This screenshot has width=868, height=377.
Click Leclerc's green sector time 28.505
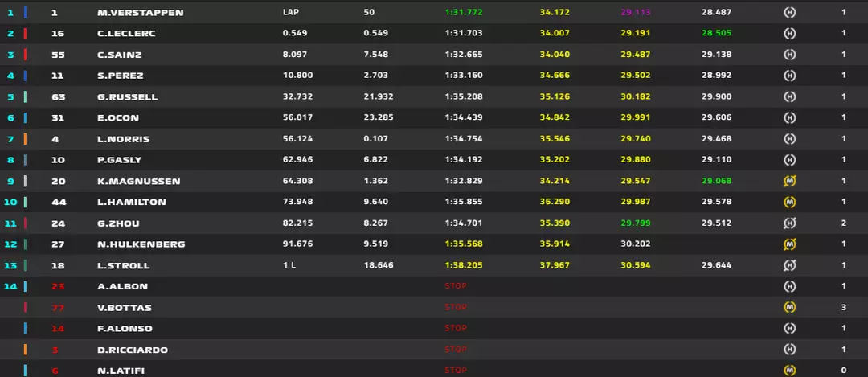[716, 33]
